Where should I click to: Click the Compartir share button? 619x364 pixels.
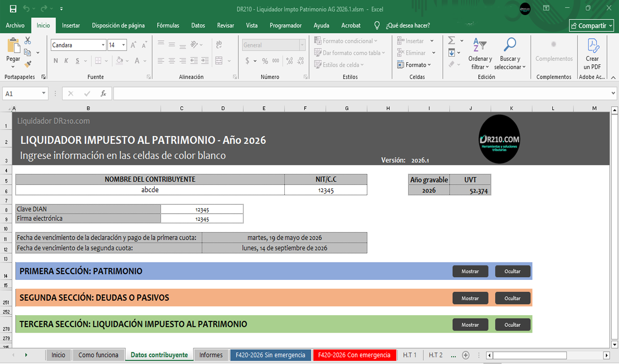(591, 26)
